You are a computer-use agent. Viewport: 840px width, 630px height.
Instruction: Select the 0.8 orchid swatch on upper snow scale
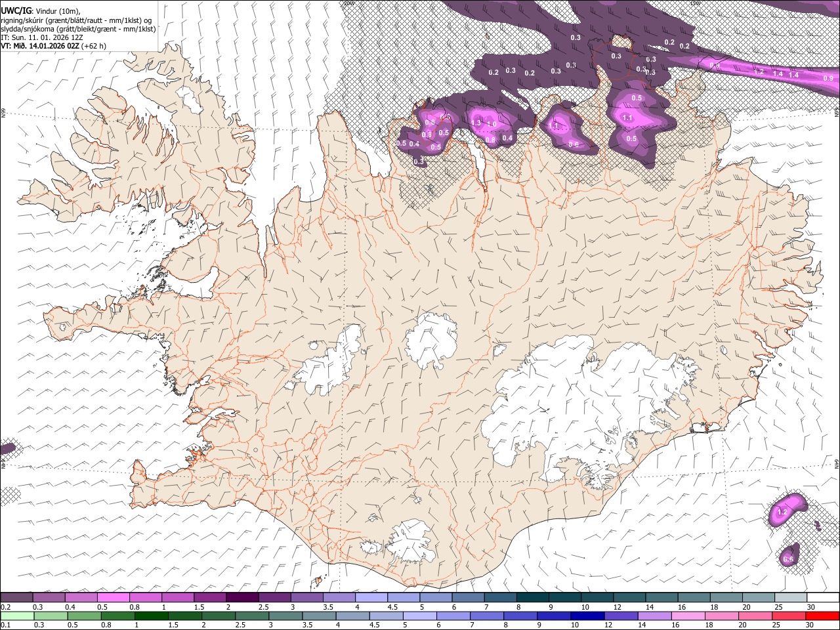[145, 598]
